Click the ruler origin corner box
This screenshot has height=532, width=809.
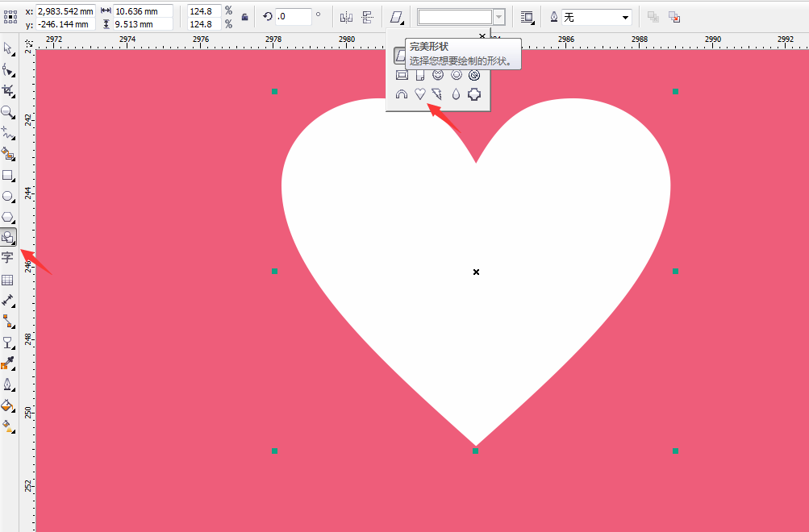coord(28,43)
